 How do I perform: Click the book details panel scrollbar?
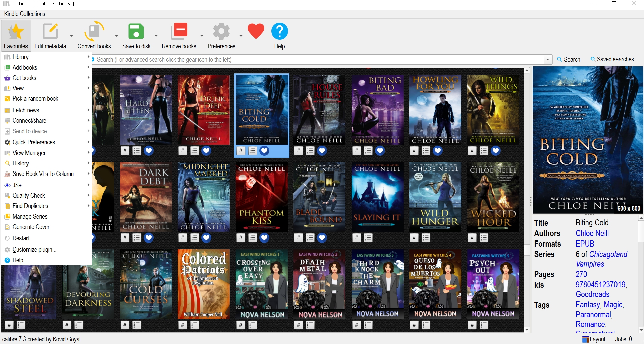641,274
